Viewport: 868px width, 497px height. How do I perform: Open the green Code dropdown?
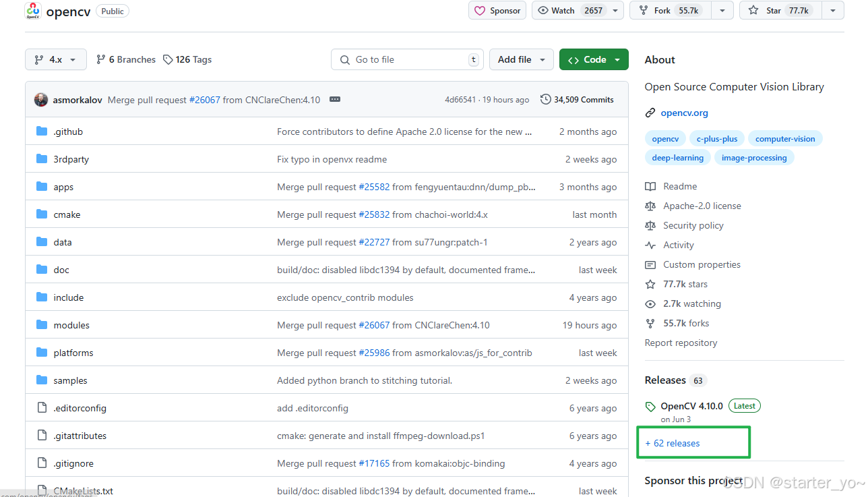(594, 59)
